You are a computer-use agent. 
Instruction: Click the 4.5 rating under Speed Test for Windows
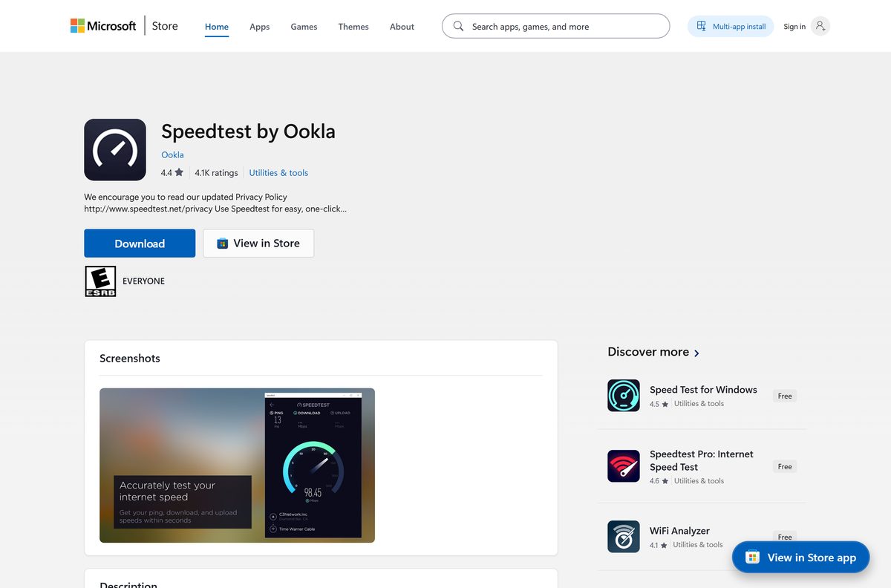click(x=659, y=404)
